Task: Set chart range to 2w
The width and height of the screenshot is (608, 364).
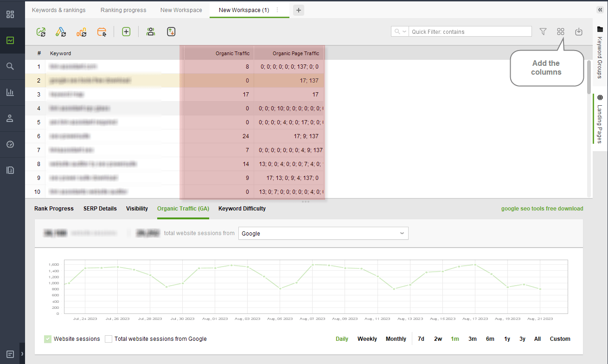Action: (438, 339)
